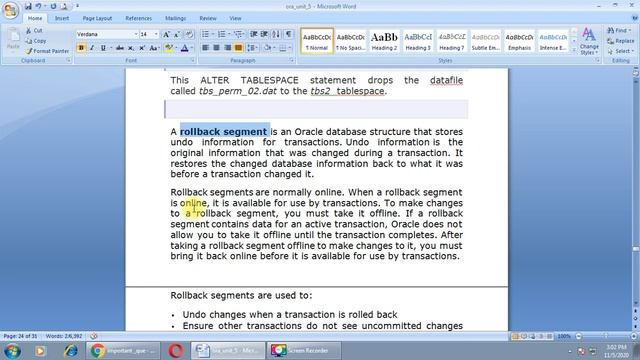The height and width of the screenshot is (360, 640).
Task: Activate the Format Painter
Action: (46, 51)
